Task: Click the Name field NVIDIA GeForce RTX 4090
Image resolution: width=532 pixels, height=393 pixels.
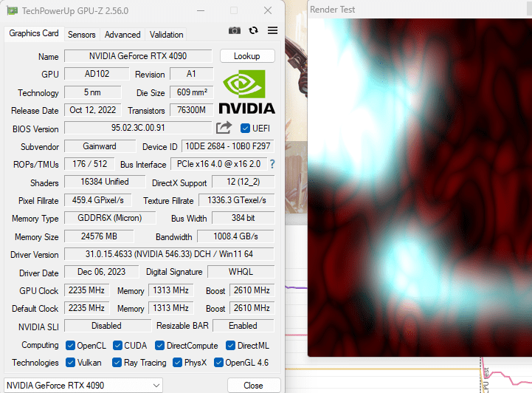Action: (138, 56)
